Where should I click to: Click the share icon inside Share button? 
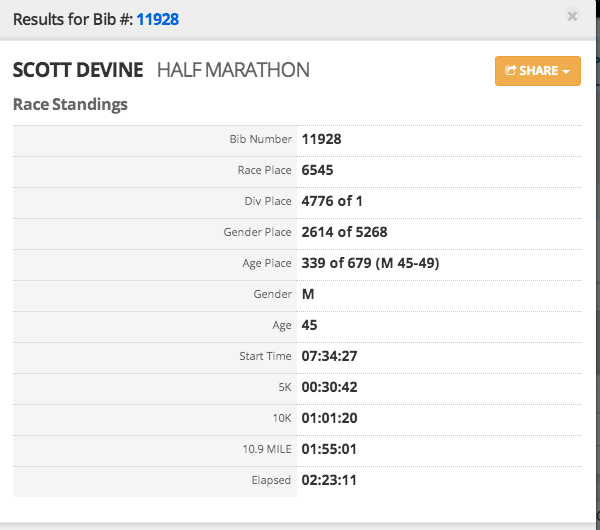(511, 71)
